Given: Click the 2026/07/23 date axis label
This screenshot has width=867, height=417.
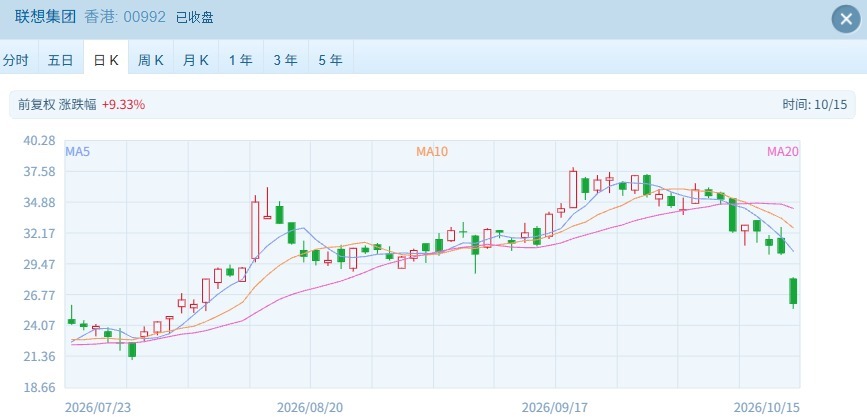Looking at the screenshot, I should 98,408.
